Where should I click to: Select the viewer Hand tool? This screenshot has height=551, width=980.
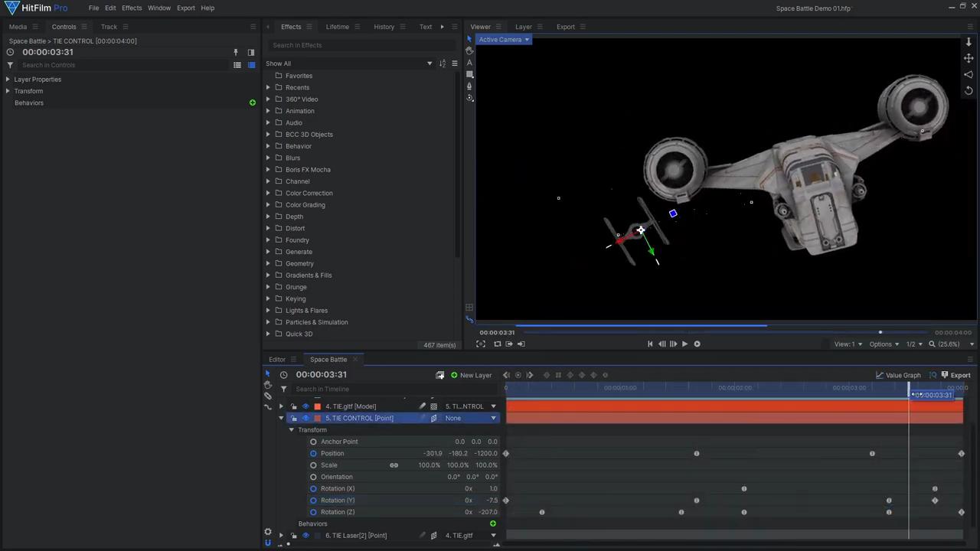click(x=469, y=51)
